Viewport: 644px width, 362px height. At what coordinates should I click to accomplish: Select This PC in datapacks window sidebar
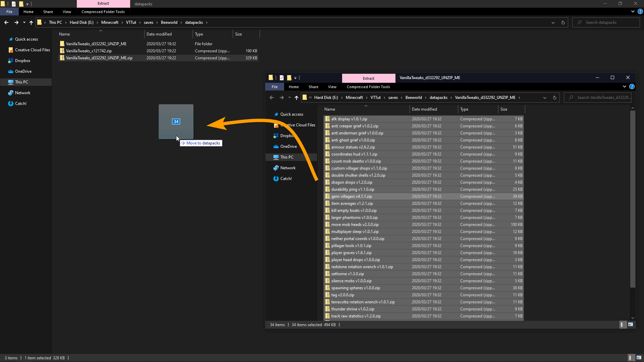click(x=26, y=82)
